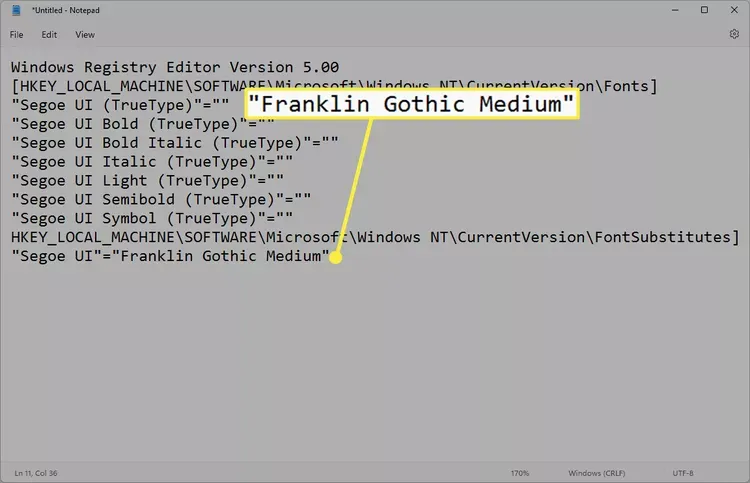
Task: Click the Segoe UI Symbol (TrueType) line
Action: [x=150, y=218]
